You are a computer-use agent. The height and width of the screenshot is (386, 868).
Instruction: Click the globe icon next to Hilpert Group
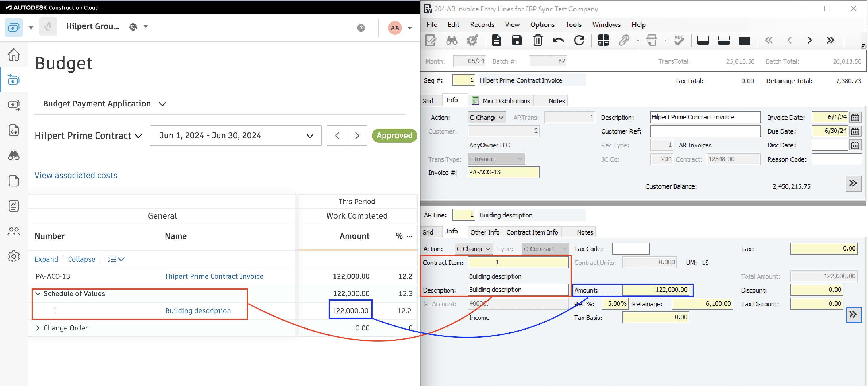[x=133, y=27]
